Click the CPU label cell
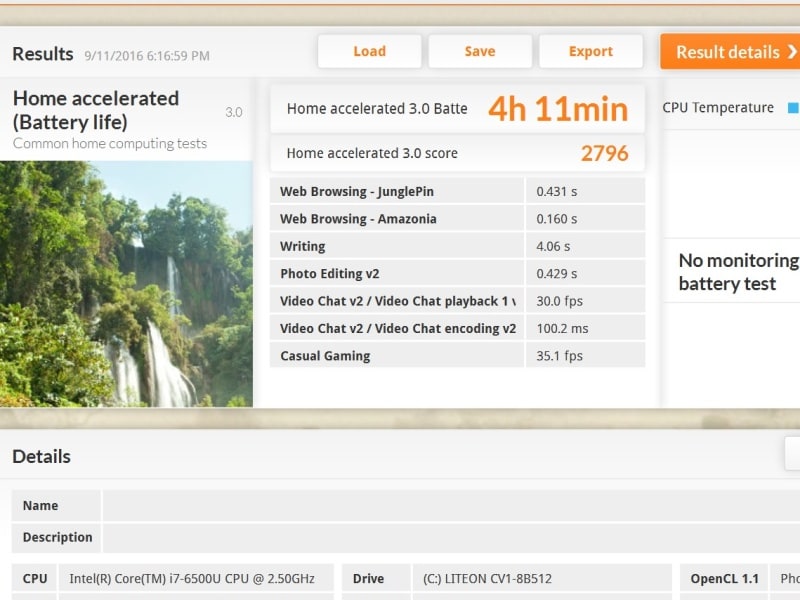Viewport: 800px width, 600px height. (x=35, y=579)
